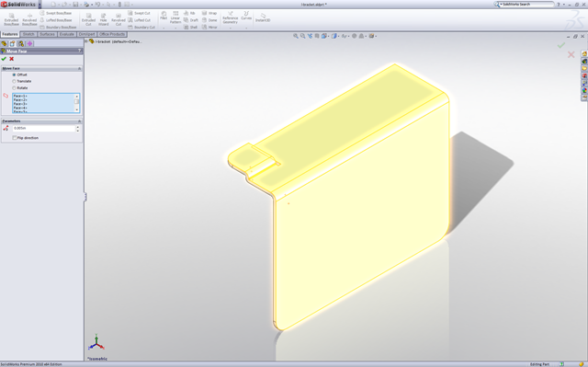Open the Linear Pattern dropdown arrow
This screenshot has width=588, height=367.
tap(175, 28)
